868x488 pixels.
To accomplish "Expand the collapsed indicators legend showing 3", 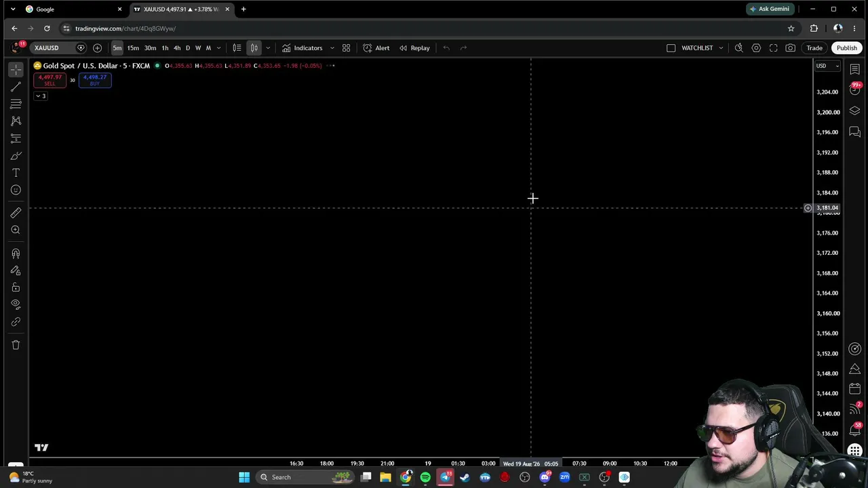I will pyautogui.click(x=41, y=96).
